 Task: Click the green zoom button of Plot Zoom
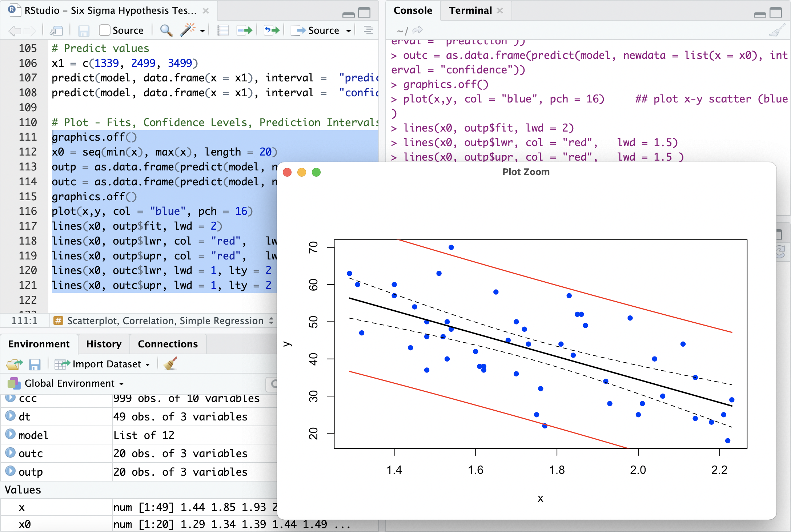point(316,172)
